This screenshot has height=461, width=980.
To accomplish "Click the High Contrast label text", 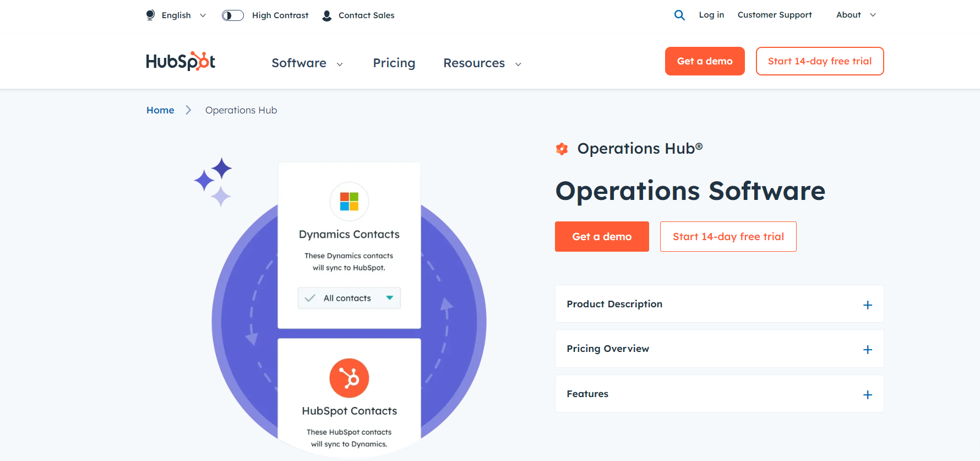I will (280, 15).
